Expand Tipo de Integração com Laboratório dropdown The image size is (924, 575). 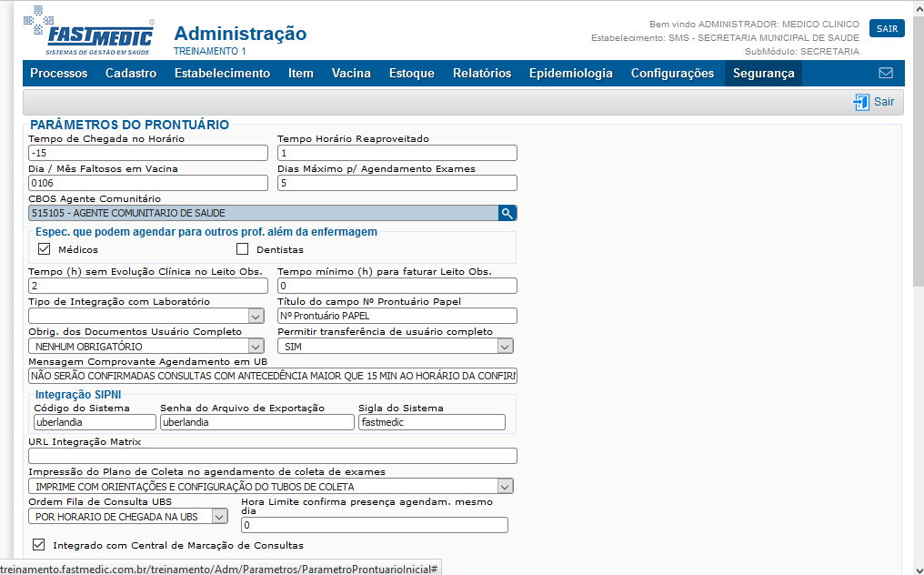point(256,316)
